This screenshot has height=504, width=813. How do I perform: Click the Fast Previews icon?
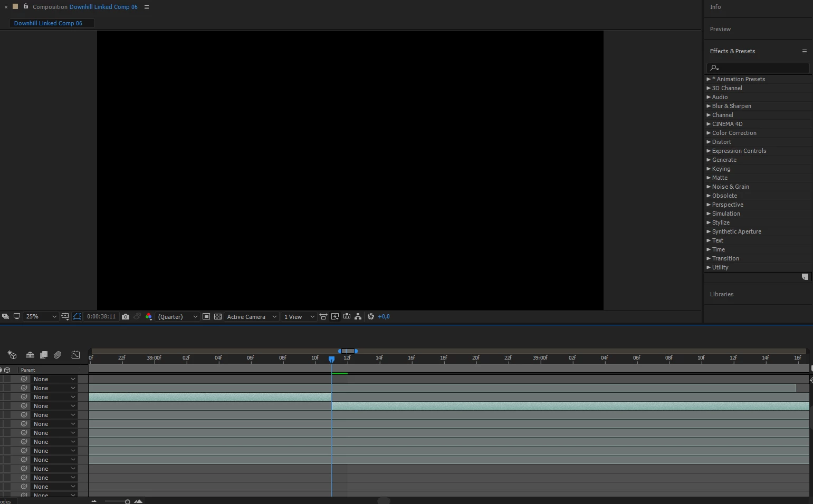(335, 316)
